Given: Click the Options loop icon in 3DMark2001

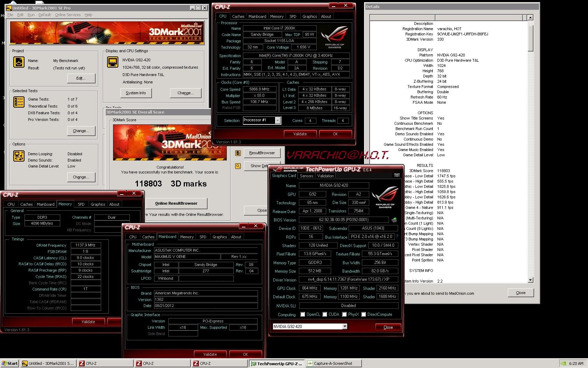Looking at the screenshot, I should (19, 156).
